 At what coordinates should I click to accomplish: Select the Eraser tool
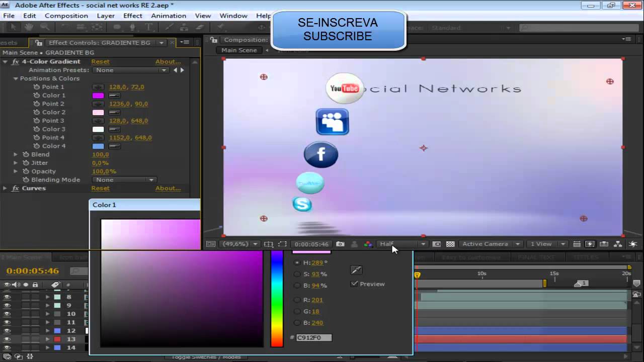click(200, 28)
